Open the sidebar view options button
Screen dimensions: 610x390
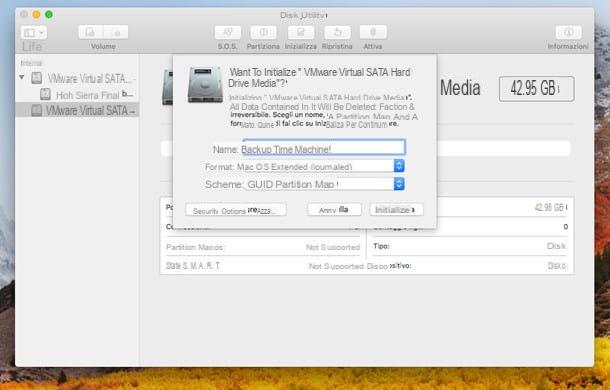coord(34,32)
